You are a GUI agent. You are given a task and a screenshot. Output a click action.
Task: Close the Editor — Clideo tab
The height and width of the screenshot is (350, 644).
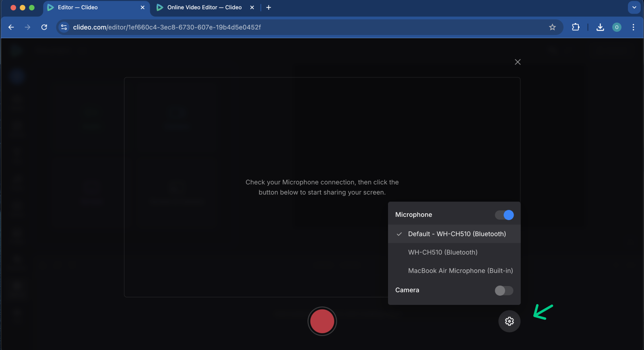coord(142,8)
